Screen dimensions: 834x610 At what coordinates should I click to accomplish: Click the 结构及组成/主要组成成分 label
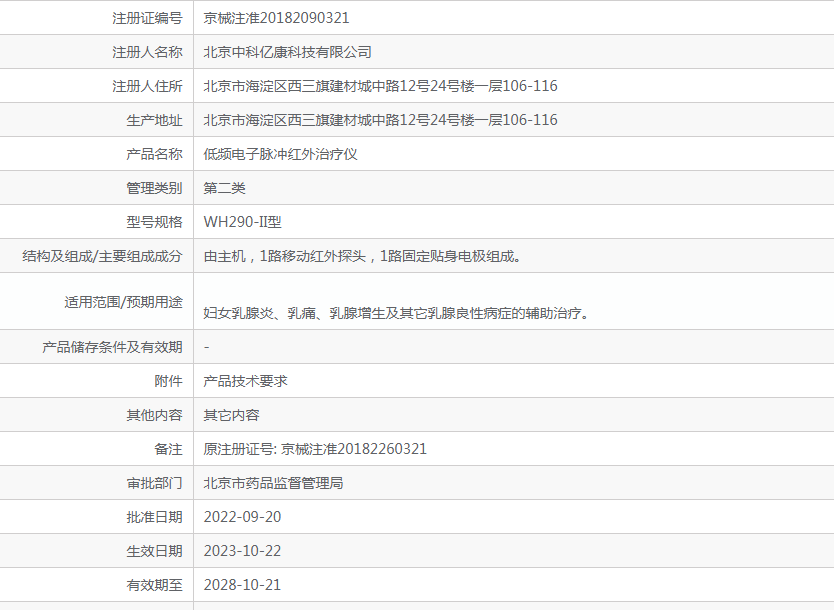[x=102, y=256]
